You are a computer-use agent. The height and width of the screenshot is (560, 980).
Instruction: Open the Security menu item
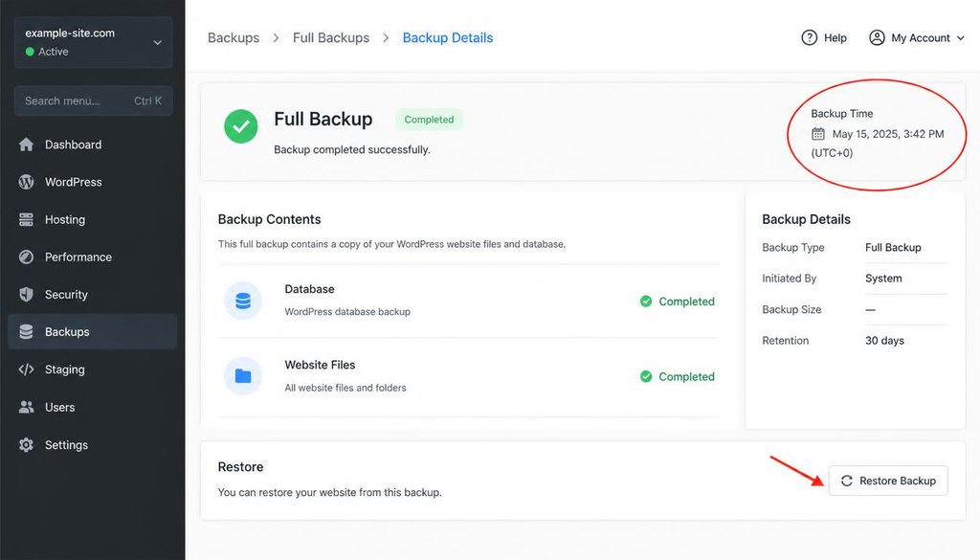coord(93,295)
